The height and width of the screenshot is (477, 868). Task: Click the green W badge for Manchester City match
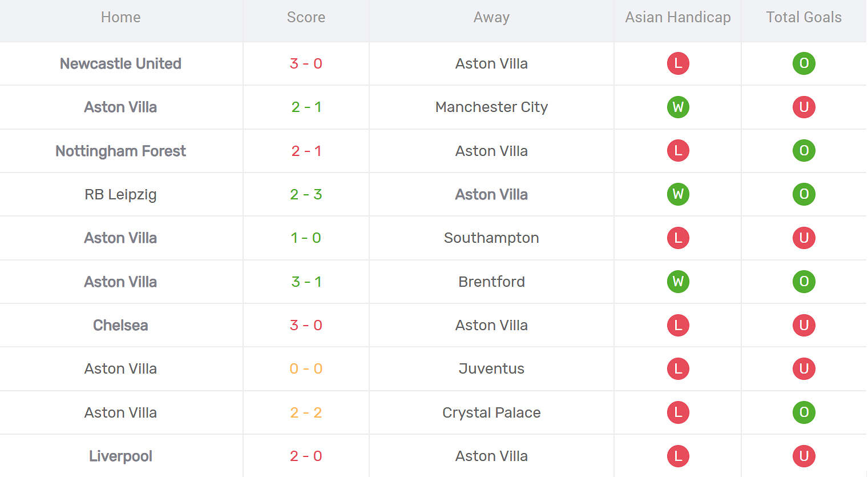coord(678,107)
